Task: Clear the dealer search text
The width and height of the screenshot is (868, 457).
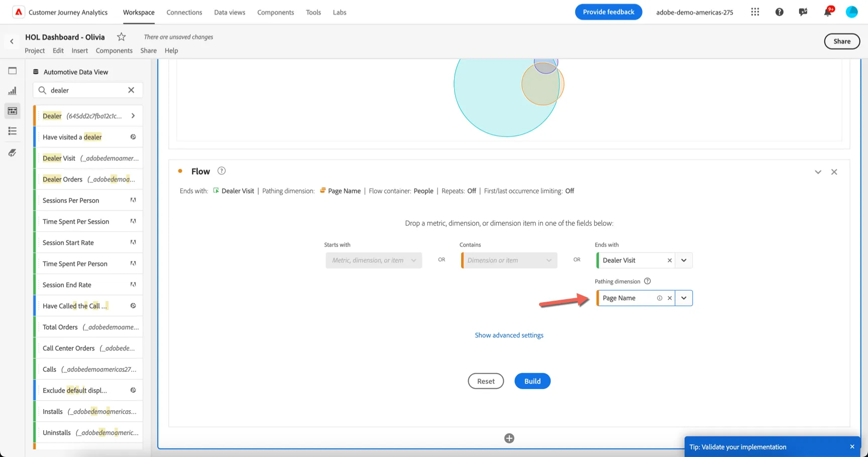Action: pos(131,90)
